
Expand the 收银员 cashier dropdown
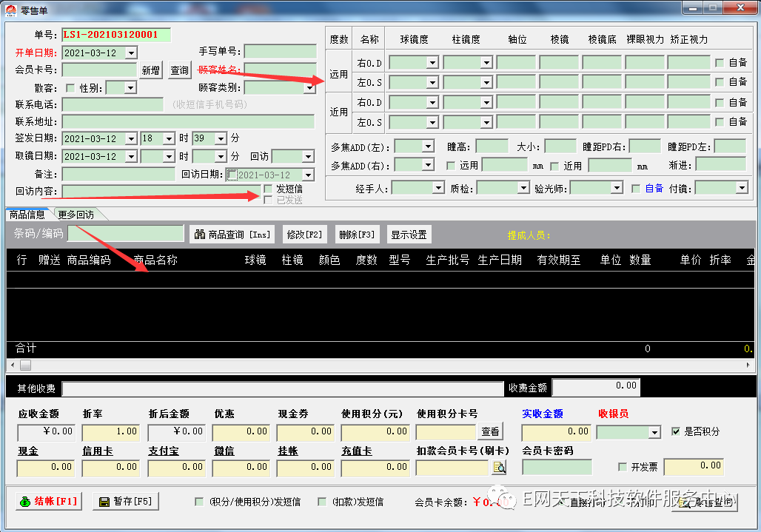(x=654, y=432)
